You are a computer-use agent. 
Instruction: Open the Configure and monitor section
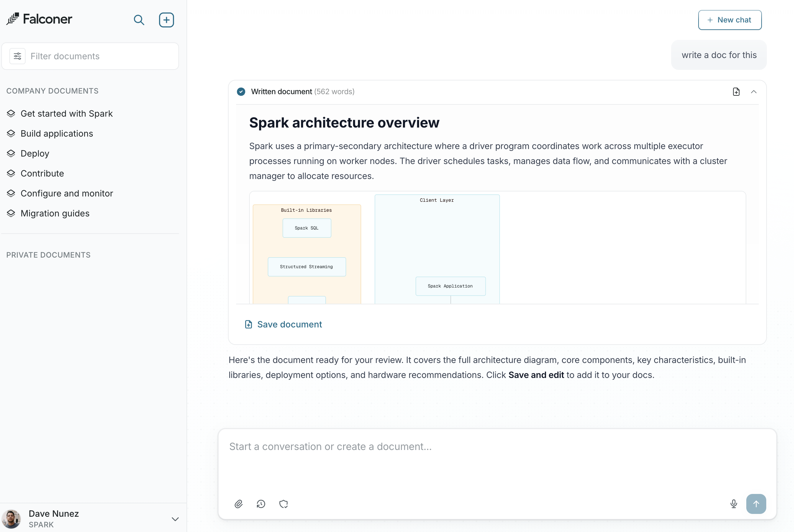[67, 193]
